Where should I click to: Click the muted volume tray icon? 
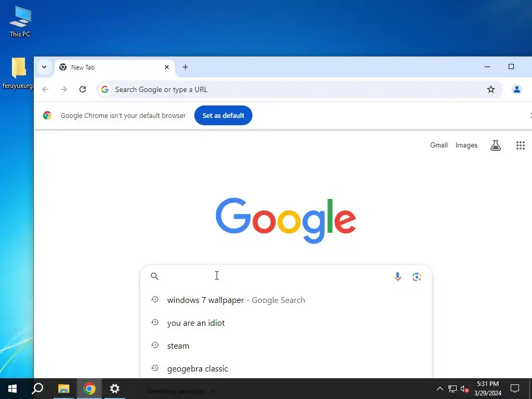465,389
